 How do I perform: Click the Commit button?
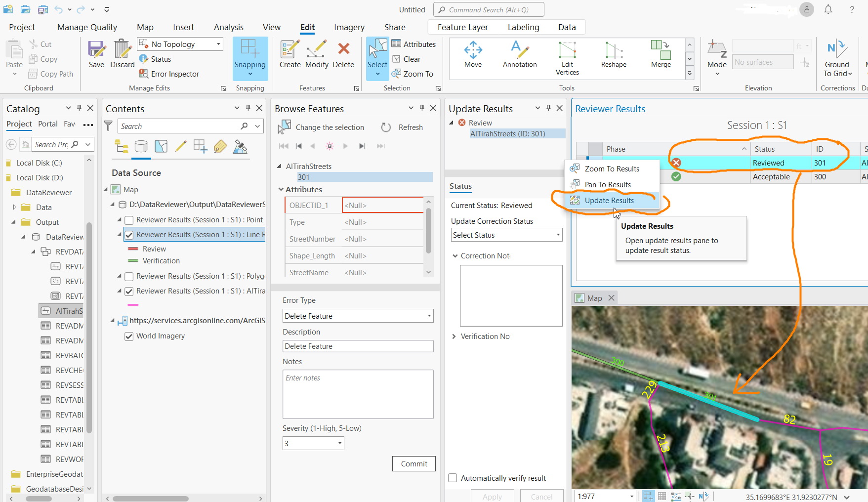[x=413, y=463]
